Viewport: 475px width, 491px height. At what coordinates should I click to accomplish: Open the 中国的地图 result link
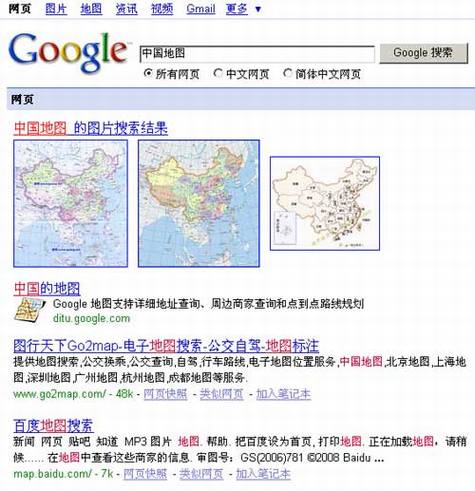[47, 289]
